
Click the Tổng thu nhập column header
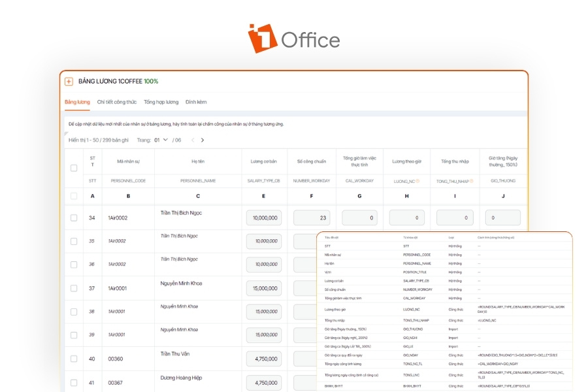tap(455, 161)
